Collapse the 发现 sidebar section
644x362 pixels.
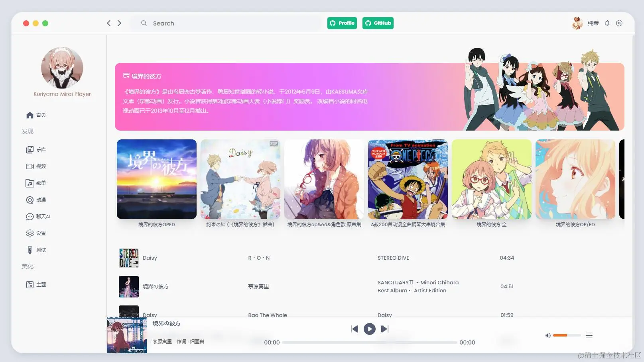tap(27, 131)
